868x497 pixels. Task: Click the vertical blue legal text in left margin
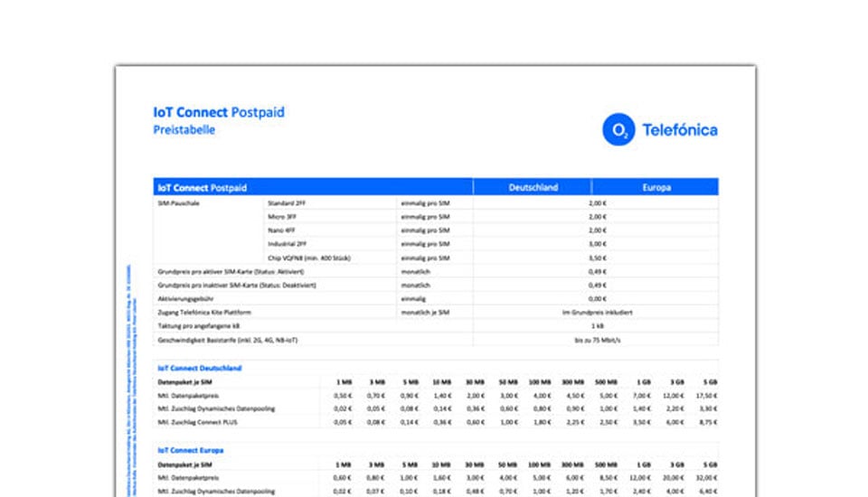point(131,380)
